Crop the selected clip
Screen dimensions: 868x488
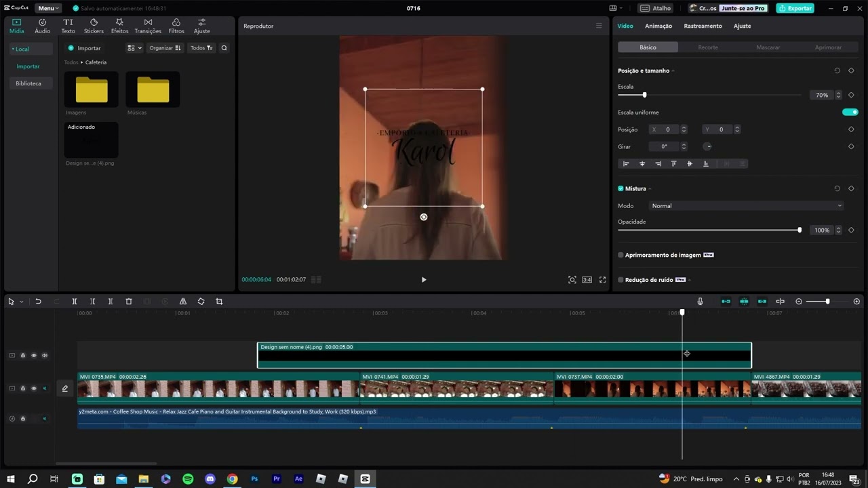tap(219, 302)
